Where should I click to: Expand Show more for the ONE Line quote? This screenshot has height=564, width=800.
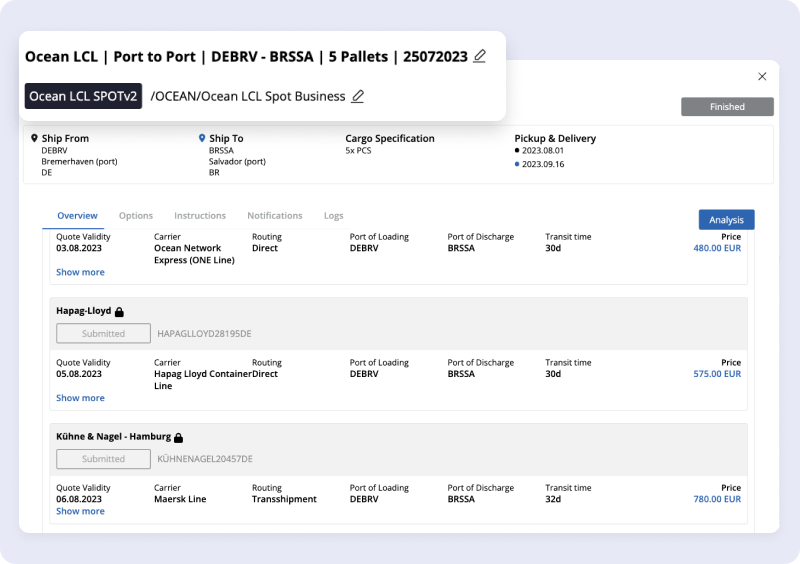click(x=80, y=272)
